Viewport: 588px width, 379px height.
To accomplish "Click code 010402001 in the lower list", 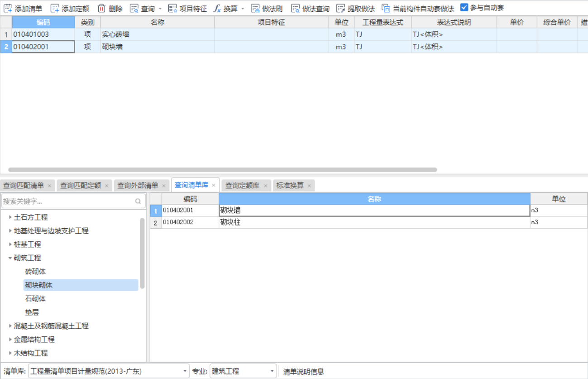I will (190, 211).
